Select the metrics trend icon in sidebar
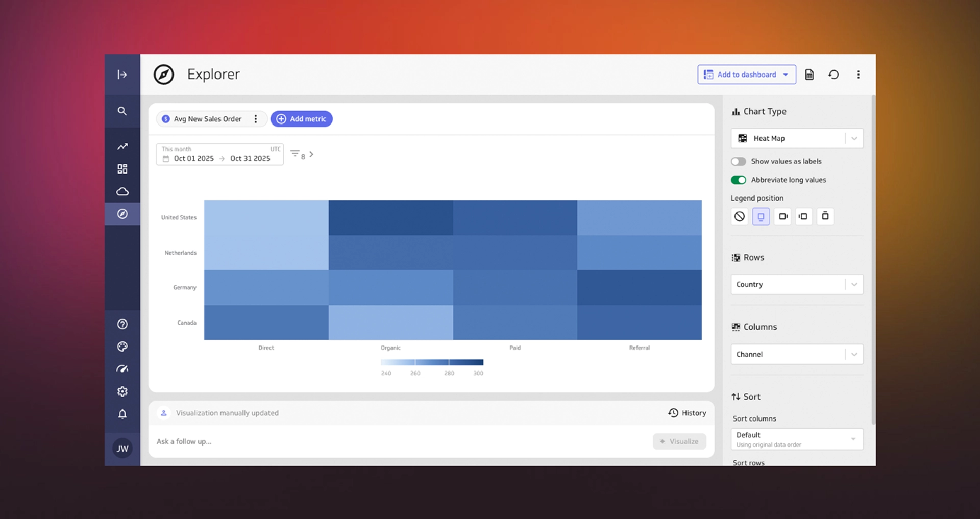This screenshot has height=519, width=980. (122, 146)
